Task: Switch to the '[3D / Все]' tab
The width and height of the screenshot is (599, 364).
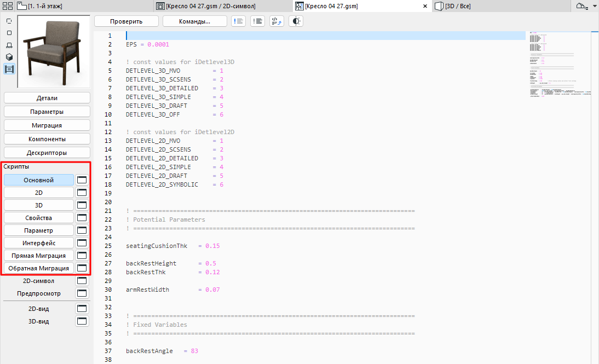Action: [x=454, y=5]
